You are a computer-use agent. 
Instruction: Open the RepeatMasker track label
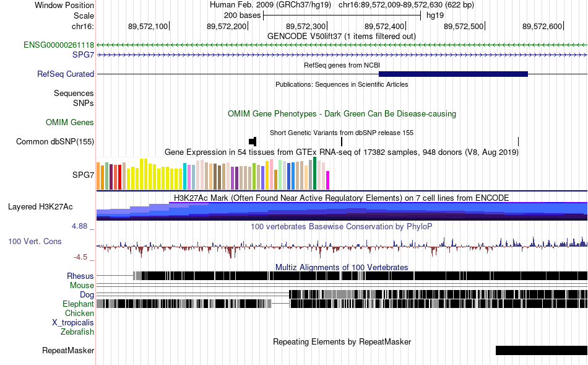tap(68, 350)
